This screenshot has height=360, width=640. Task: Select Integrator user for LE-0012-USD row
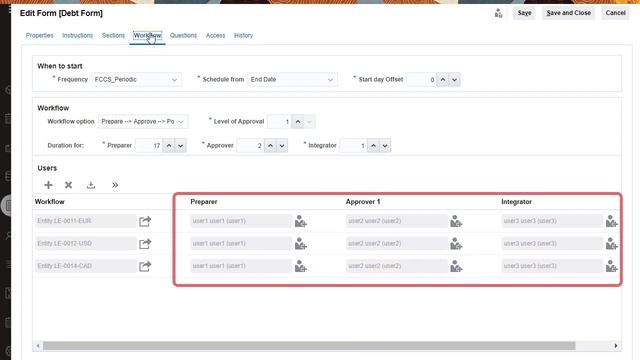point(611,244)
